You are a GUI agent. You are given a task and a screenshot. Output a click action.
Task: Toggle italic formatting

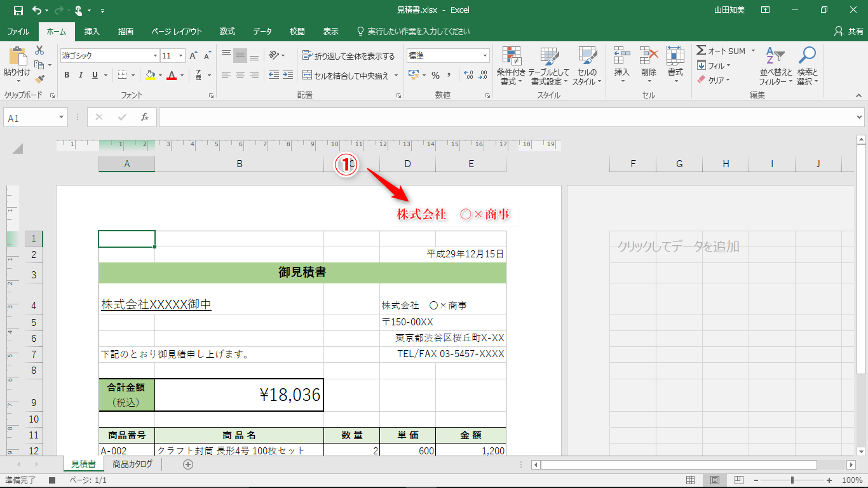click(81, 75)
